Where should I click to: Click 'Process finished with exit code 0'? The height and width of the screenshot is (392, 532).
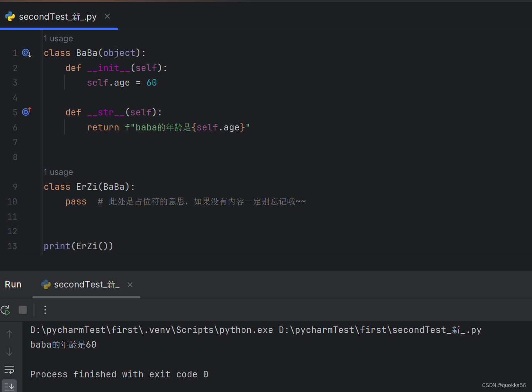tap(119, 374)
